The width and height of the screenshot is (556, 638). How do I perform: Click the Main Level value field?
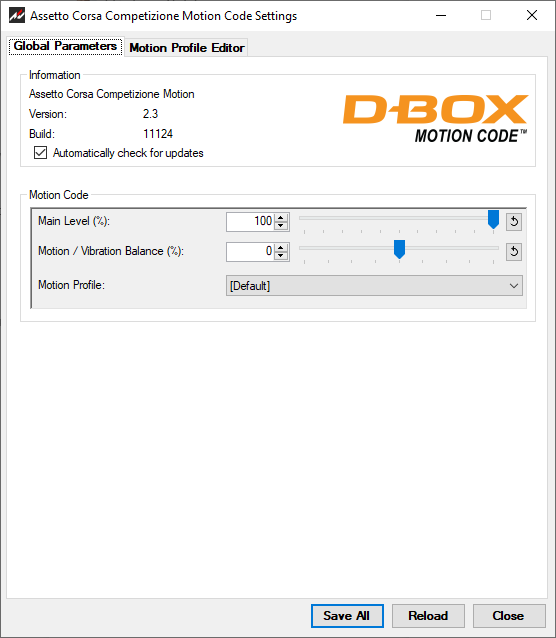(x=250, y=222)
